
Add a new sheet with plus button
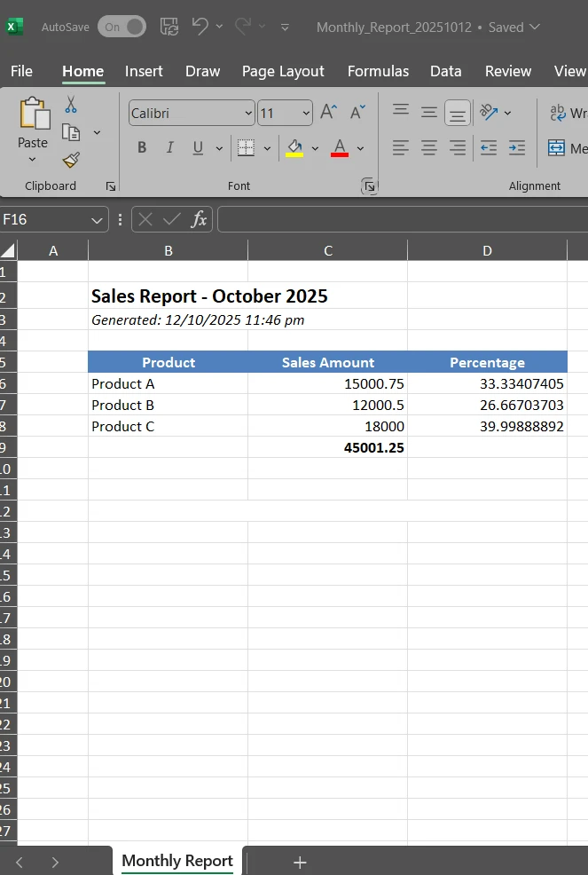coord(300,862)
